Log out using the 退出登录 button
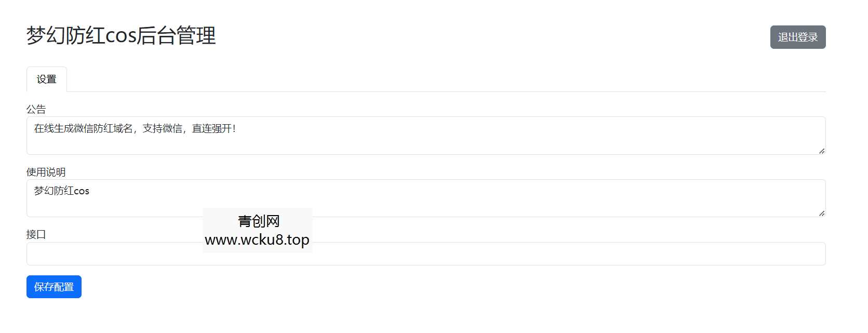This screenshot has height=333, width=868. [x=797, y=37]
